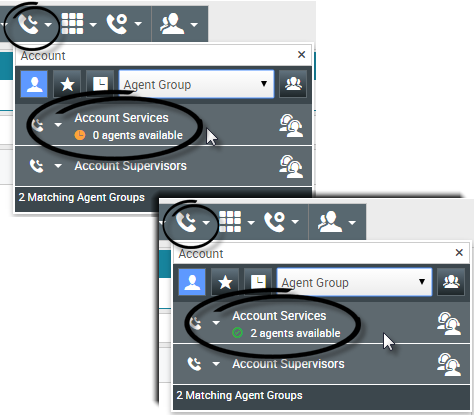This screenshot has width=474, height=415.
Task: Close the upper Account search panel
Action: [x=301, y=54]
